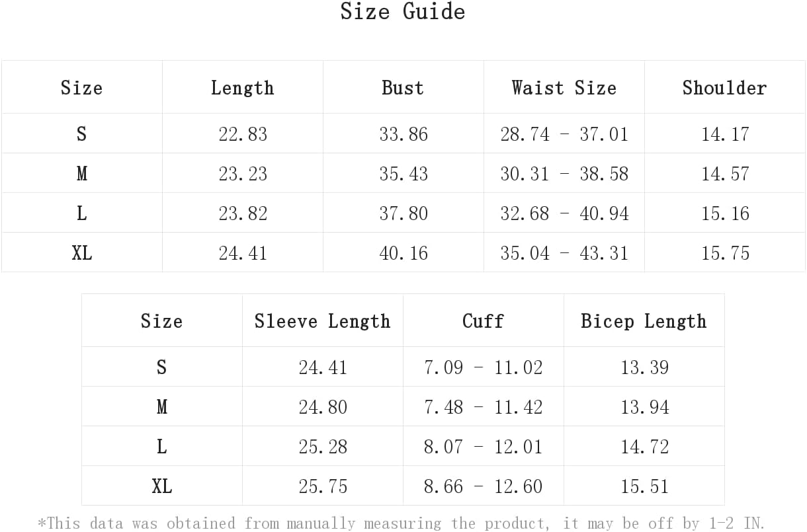807x532 pixels.
Task: Select the 15.51 bicep length value
Action: tap(644, 486)
